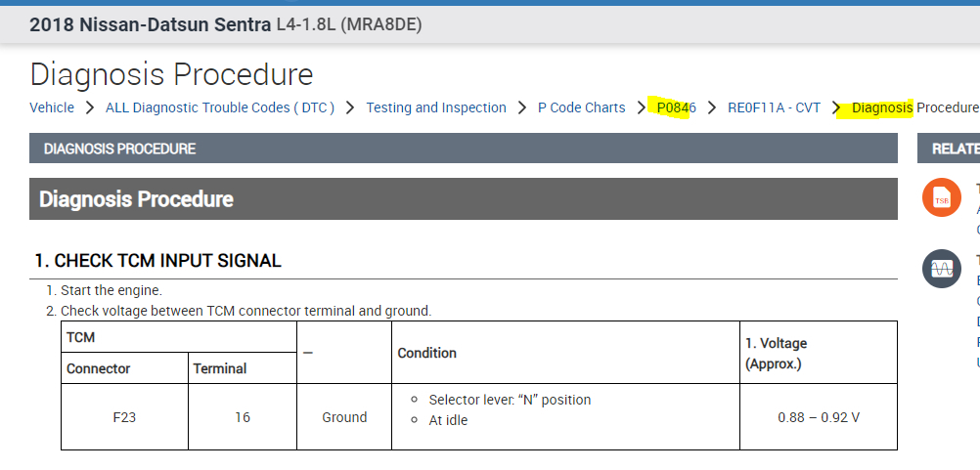
Task: Click the F23 connector table cell
Action: click(125, 417)
